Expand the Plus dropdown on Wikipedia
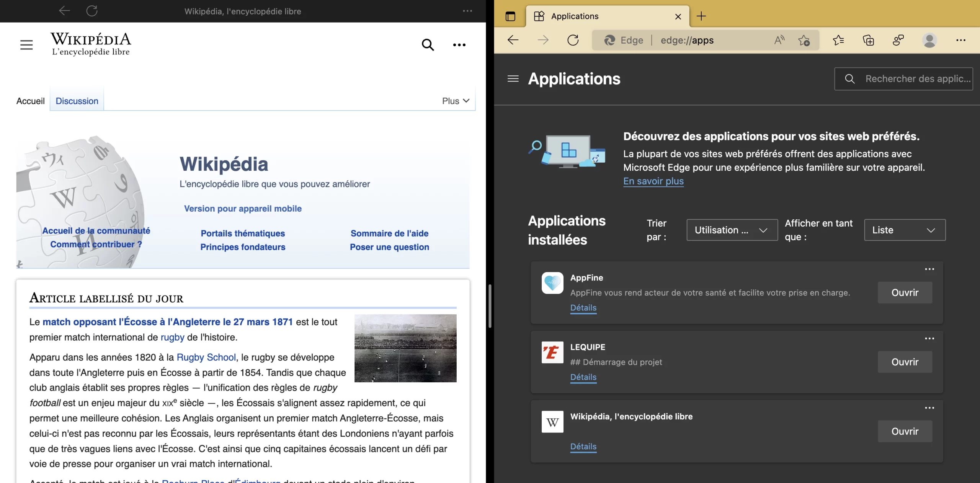 click(x=456, y=101)
